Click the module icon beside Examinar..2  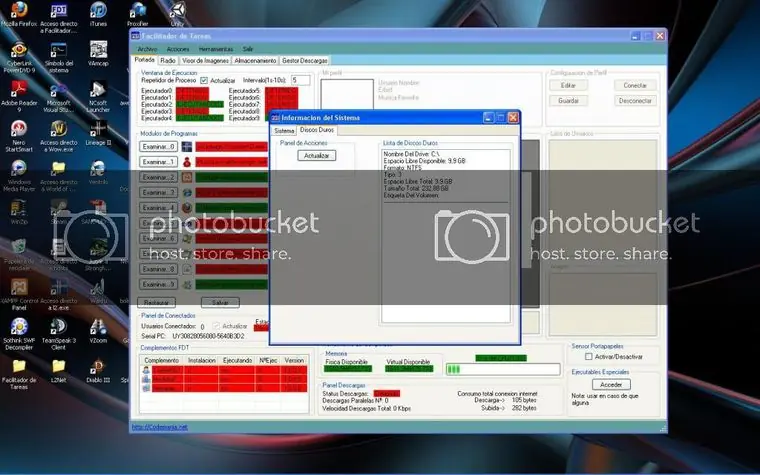point(187,177)
